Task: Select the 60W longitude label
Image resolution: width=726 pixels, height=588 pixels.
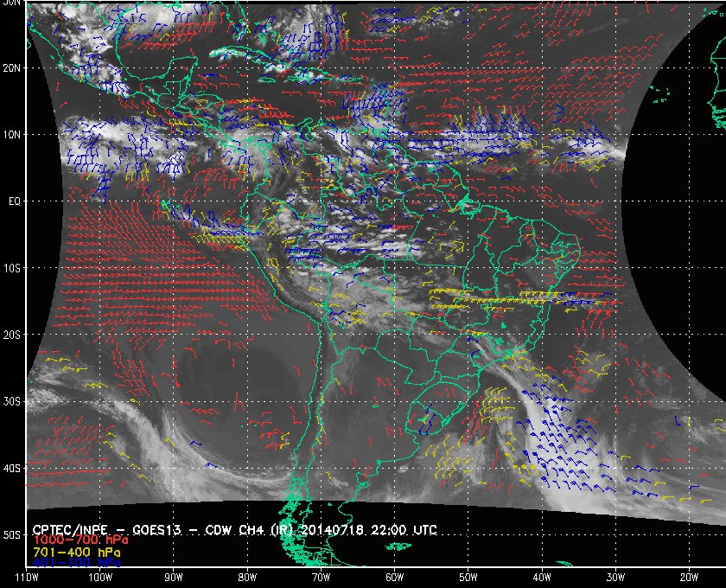Action: point(394,577)
